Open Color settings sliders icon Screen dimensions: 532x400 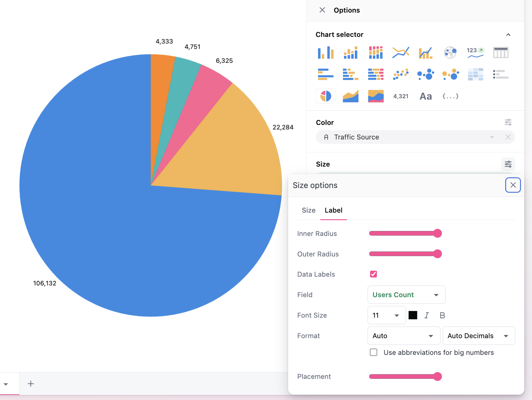[508, 122]
